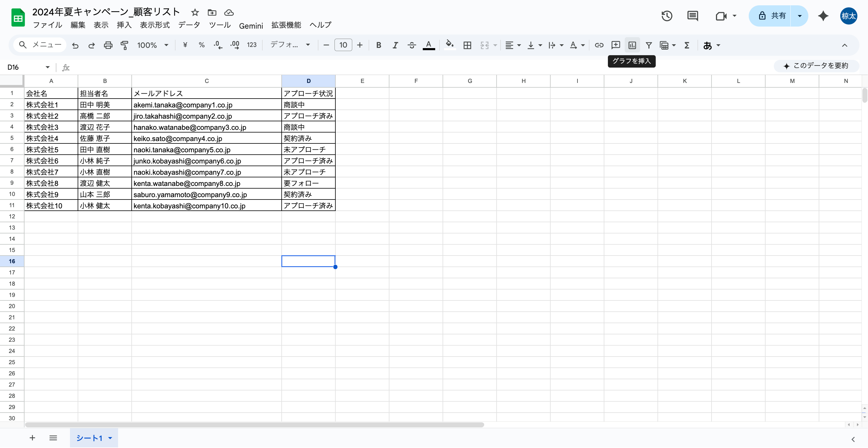Open the borders tool
868x448 pixels.
(x=467, y=45)
